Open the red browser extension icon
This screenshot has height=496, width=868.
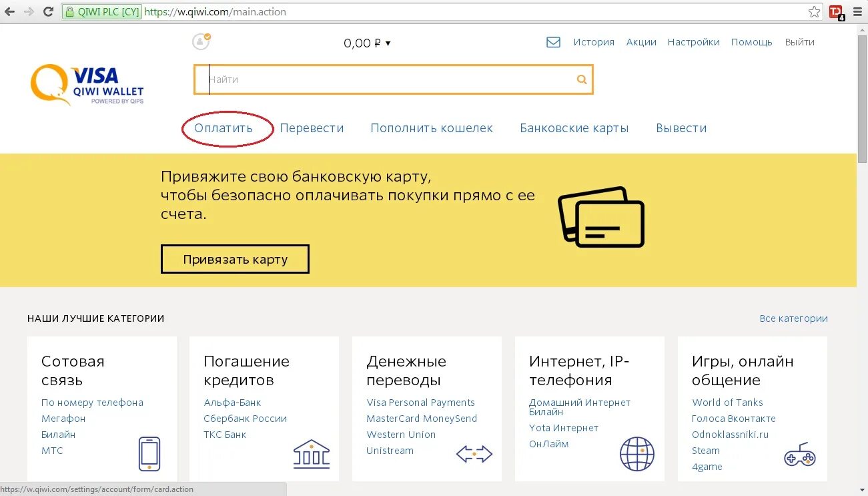pos(837,12)
